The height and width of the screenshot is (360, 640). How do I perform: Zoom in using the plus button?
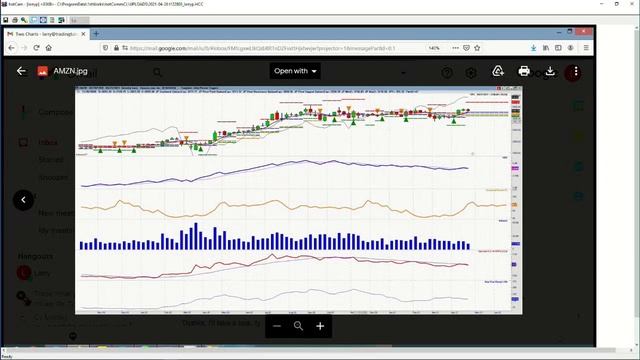click(x=320, y=326)
